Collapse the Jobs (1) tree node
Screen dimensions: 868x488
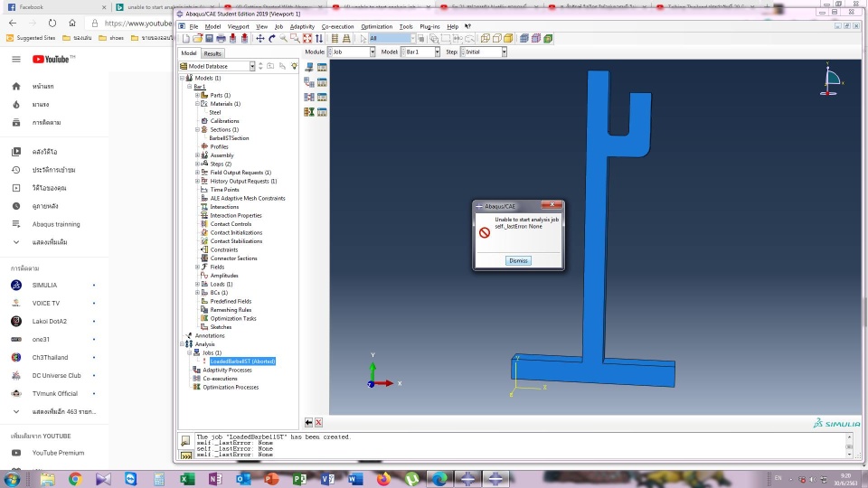pyautogui.click(x=189, y=352)
